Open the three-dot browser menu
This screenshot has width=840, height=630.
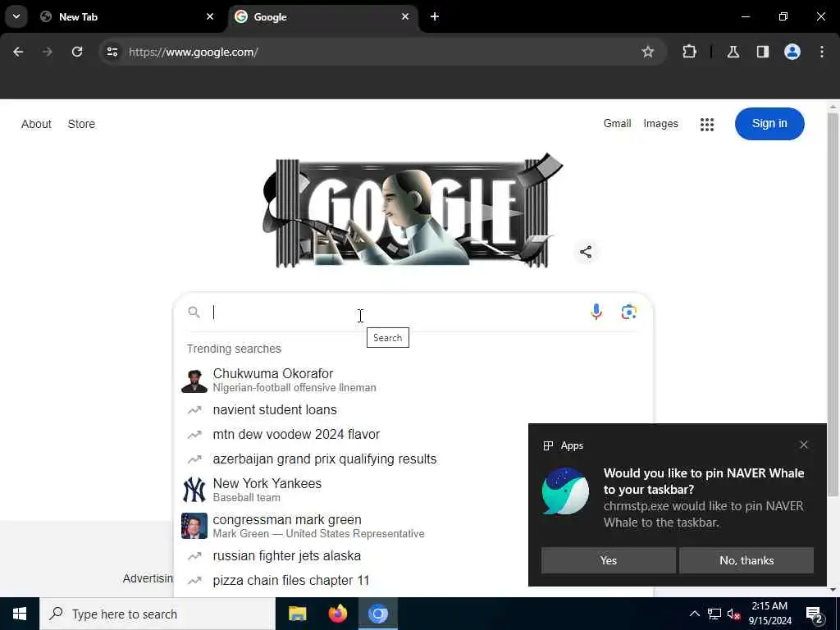tap(822, 52)
